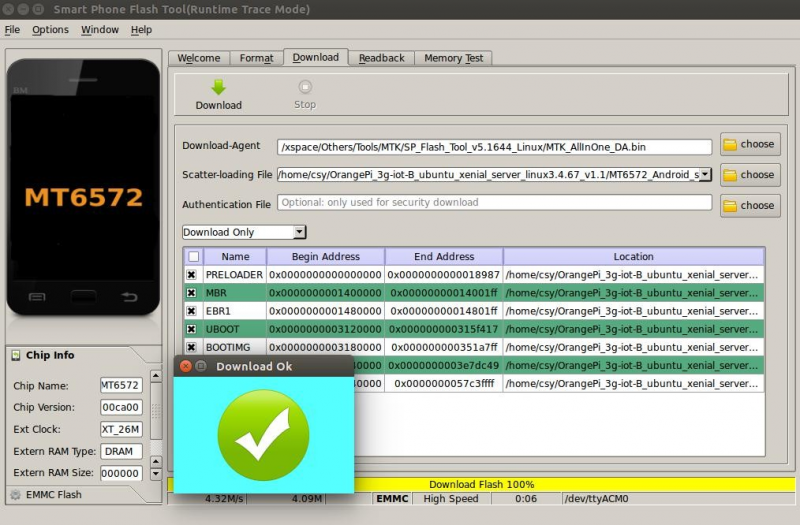Screen dimensions: 800x525
Task: Collapse the Chip Info panel icon
Action: [x=16, y=356]
